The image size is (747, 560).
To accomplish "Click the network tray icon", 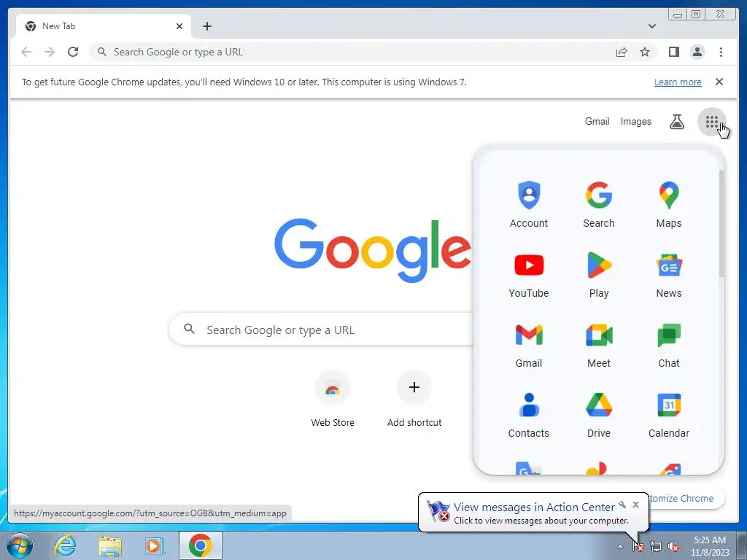I will coord(656,547).
